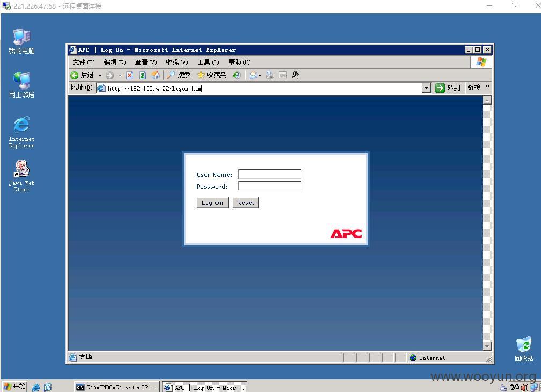Open the 收藏(A) menu
This screenshot has width=541, height=392.
click(177, 62)
